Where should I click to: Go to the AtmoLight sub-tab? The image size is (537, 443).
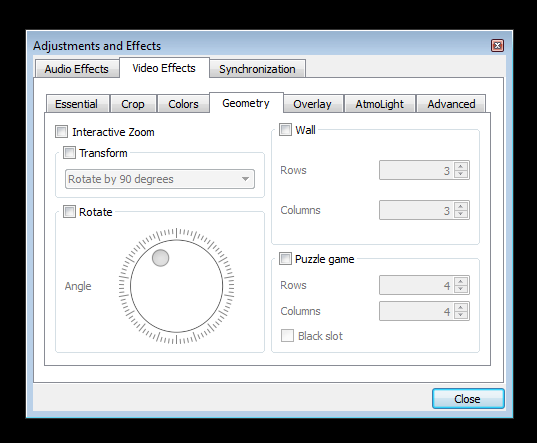(379, 104)
